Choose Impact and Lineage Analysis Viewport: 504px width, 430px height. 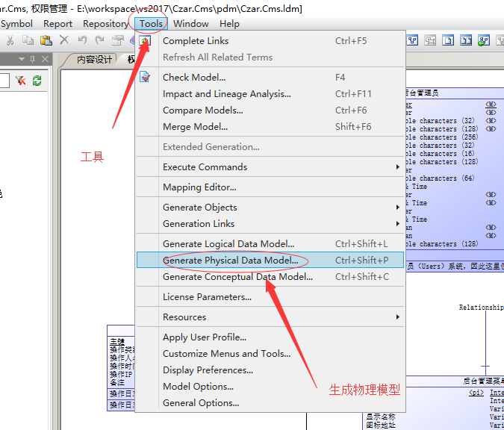(270, 94)
